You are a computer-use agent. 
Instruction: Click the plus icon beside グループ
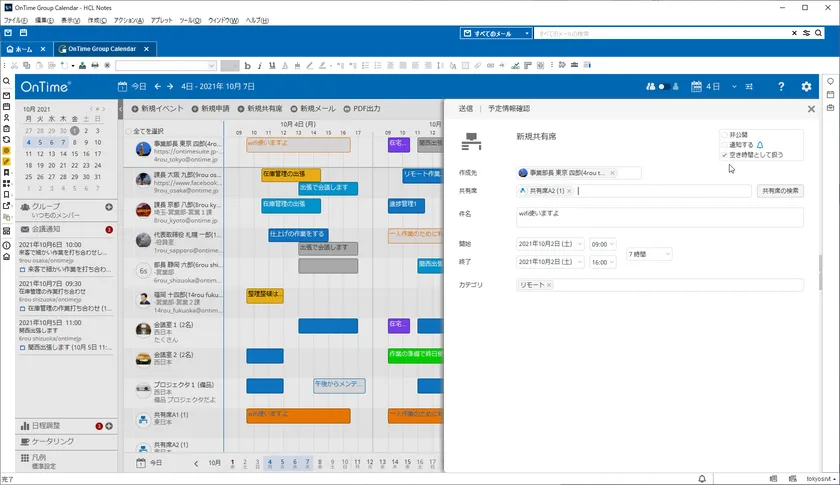[109, 207]
